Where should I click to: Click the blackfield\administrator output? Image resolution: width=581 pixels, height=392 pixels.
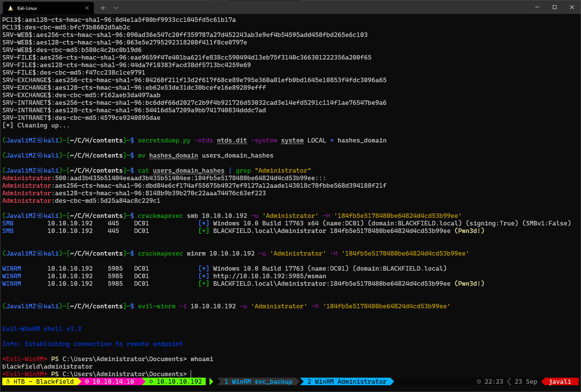47,366
